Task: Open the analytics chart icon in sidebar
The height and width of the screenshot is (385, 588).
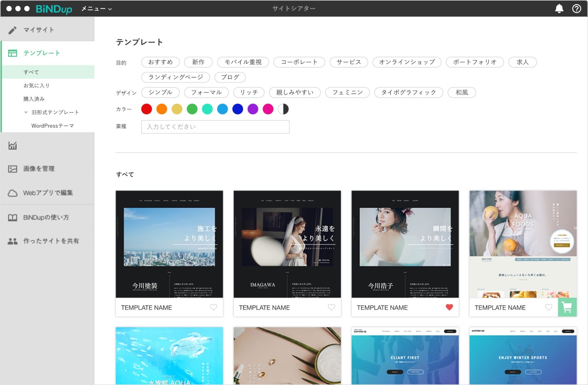Action: tap(13, 145)
